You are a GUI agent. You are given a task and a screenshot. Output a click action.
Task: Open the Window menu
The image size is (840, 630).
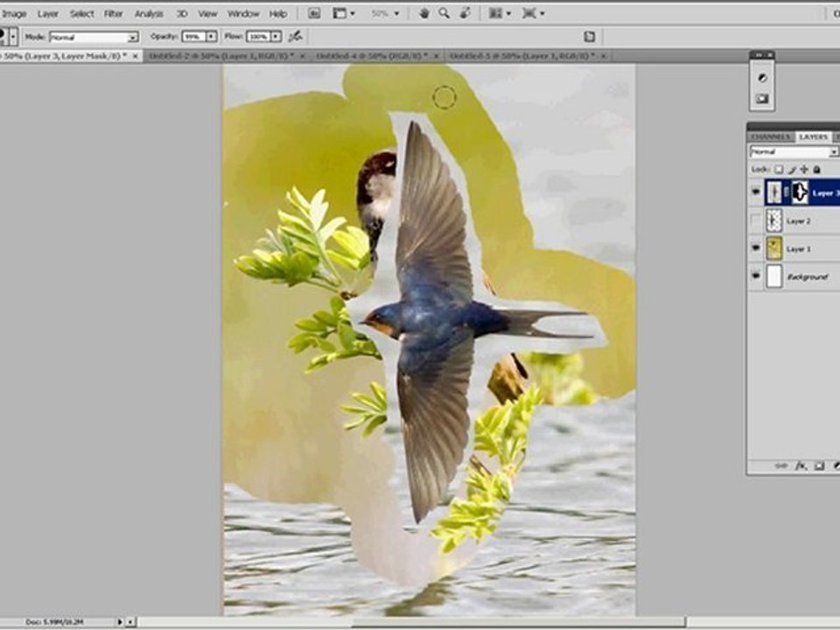coord(243,13)
